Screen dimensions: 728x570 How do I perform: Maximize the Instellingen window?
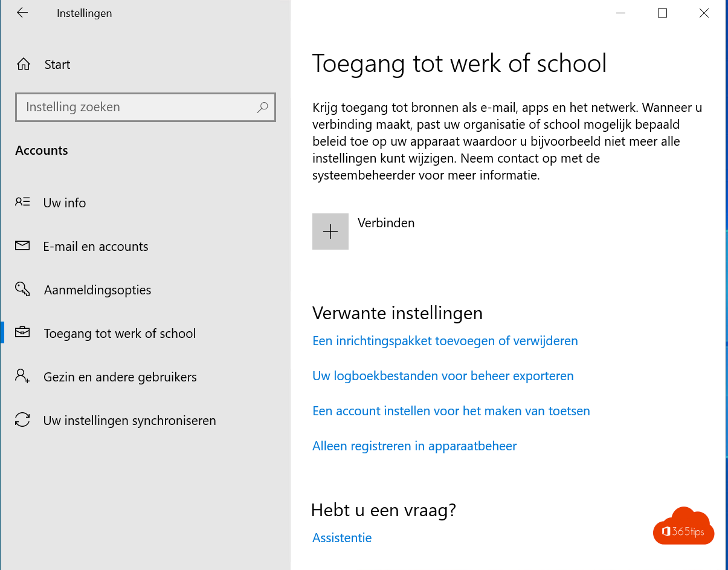pos(662,13)
